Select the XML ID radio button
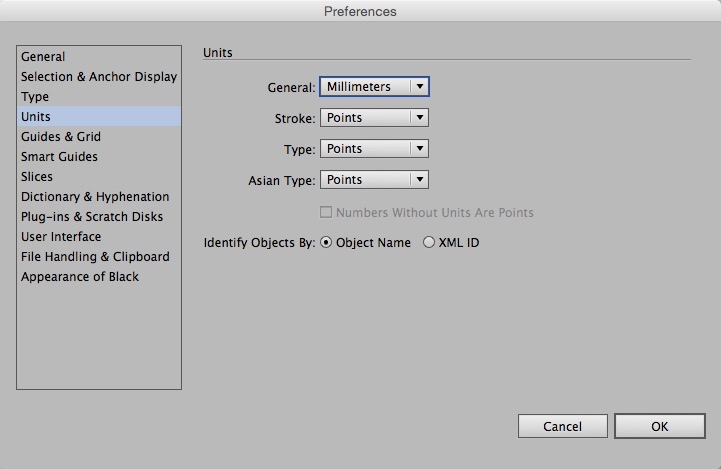The width and height of the screenshot is (721, 469). click(429, 242)
